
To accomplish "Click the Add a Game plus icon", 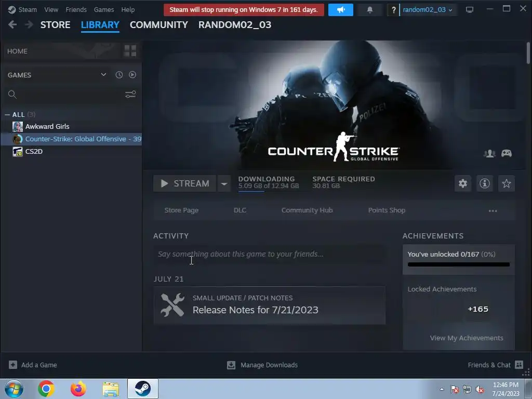I will (x=13, y=365).
